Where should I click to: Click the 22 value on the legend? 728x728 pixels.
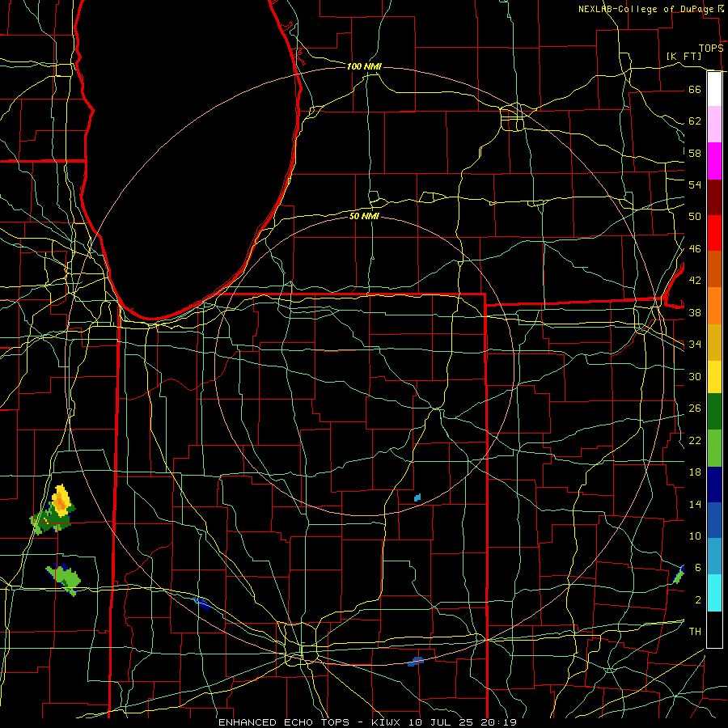click(x=695, y=441)
